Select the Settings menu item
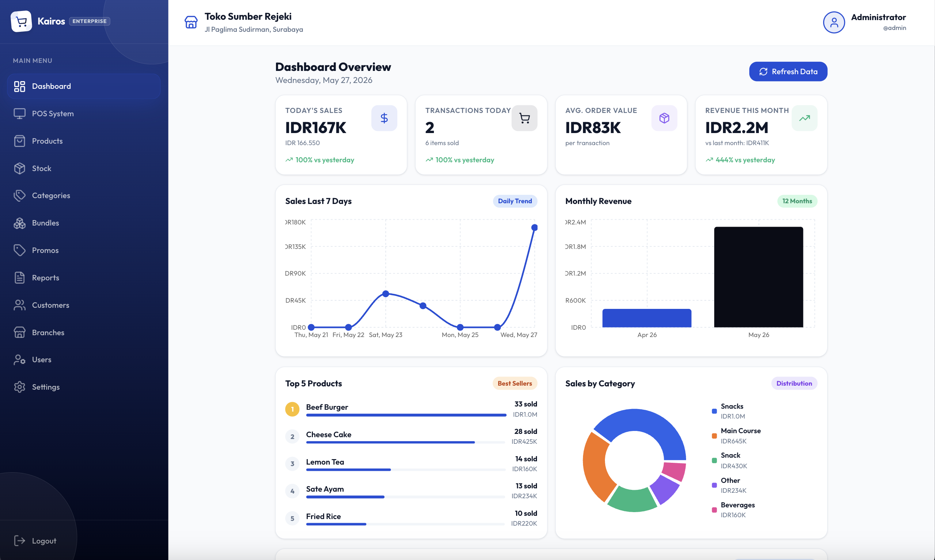Screen dimensions: 935x560 pyautogui.click(x=84, y=387)
